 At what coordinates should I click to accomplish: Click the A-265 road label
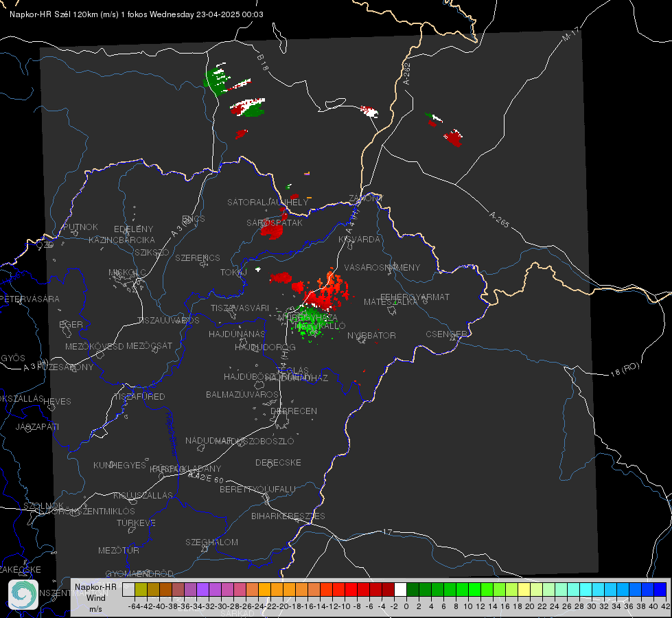tap(499, 219)
